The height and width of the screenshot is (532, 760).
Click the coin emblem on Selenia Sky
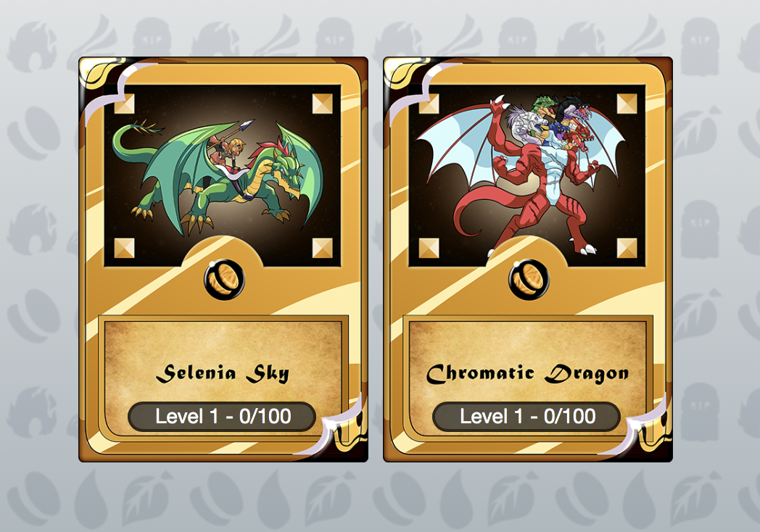point(224,280)
